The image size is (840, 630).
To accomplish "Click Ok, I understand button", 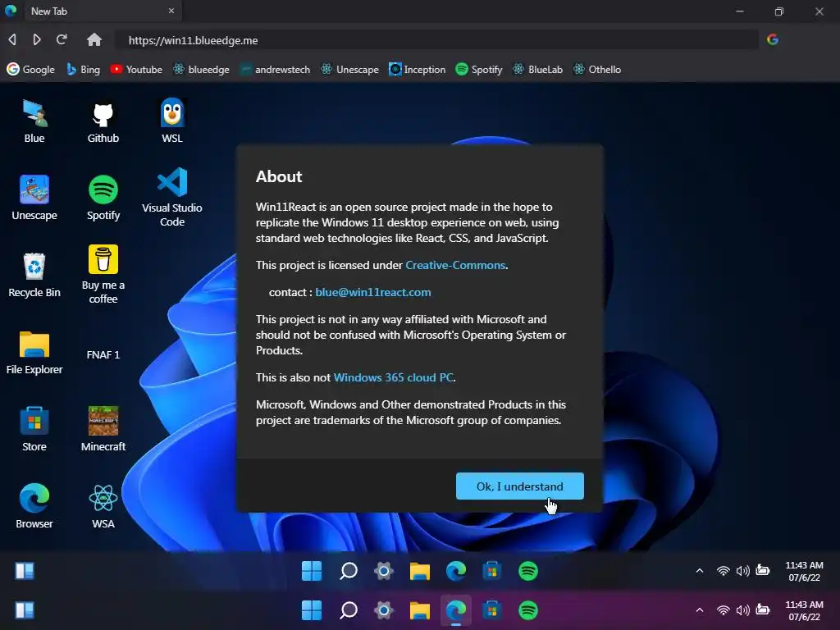I will (519, 486).
